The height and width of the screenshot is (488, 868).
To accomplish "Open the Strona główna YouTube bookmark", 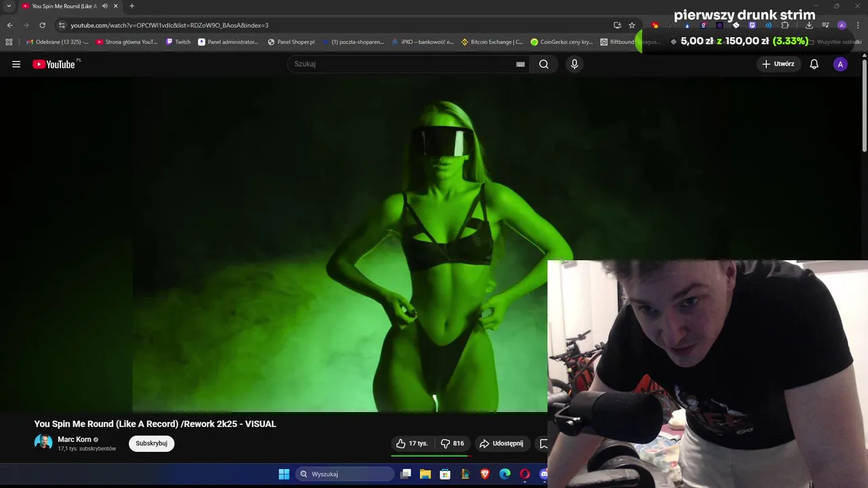I will click(127, 42).
